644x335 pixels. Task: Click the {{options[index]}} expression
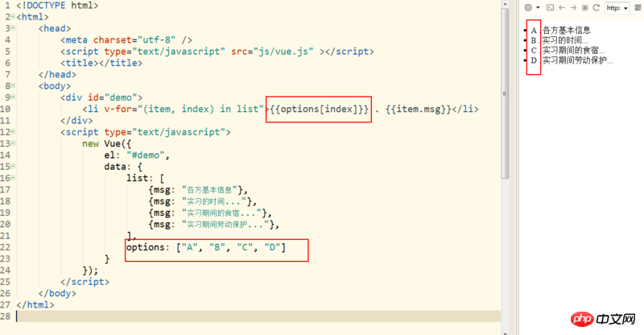pos(319,109)
